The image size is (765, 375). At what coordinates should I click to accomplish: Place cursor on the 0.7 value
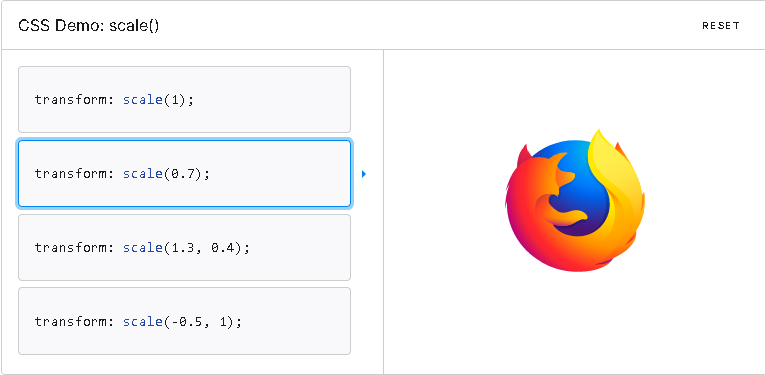click(x=181, y=174)
